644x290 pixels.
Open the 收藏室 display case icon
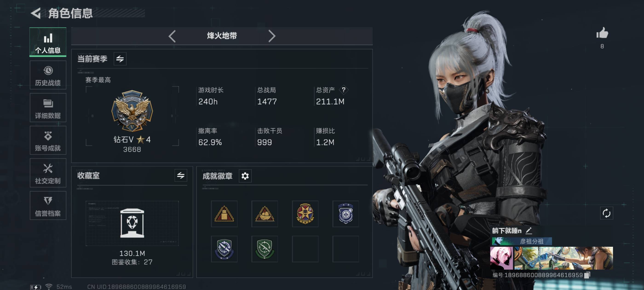pos(132,223)
